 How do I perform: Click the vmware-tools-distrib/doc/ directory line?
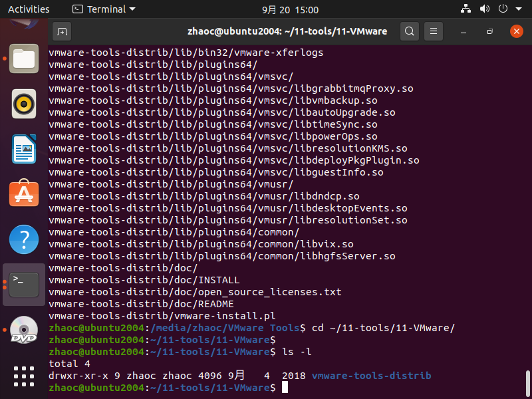[123, 268]
